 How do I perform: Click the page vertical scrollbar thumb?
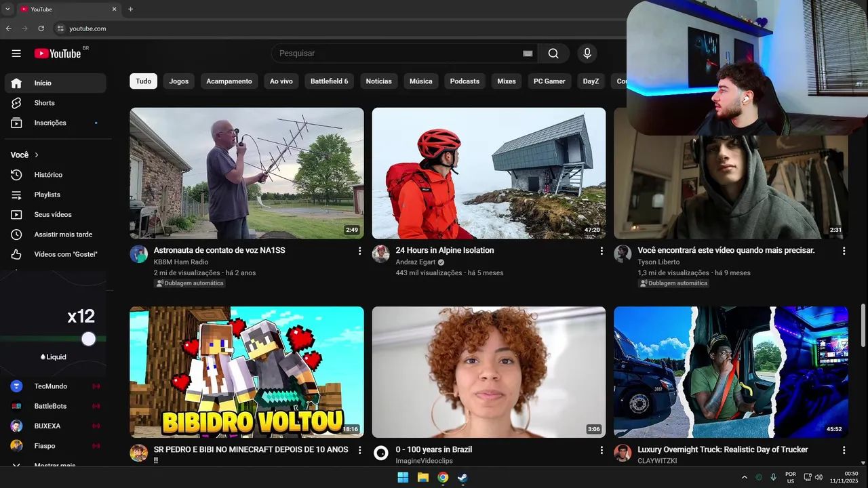tap(863, 324)
